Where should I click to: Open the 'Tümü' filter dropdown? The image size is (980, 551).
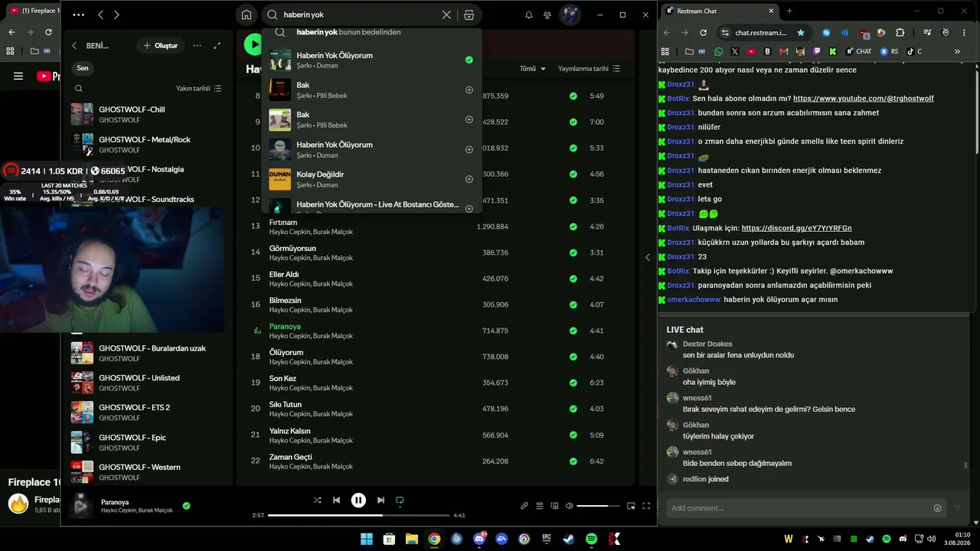coord(533,69)
